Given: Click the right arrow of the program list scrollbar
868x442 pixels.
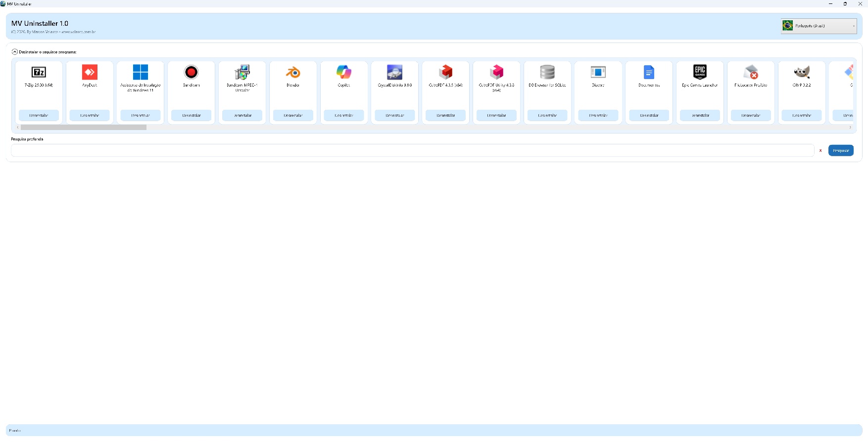Looking at the screenshot, I should [850, 128].
